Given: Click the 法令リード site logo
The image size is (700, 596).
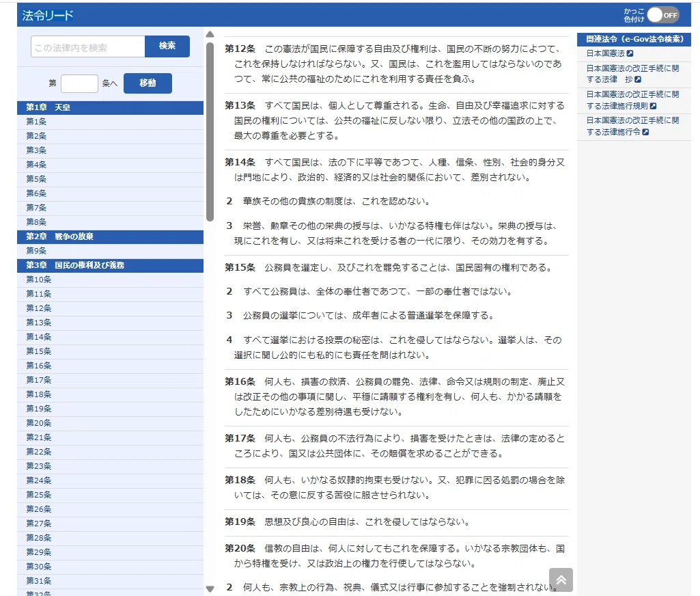Looking at the screenshot, I should (48, 16).
